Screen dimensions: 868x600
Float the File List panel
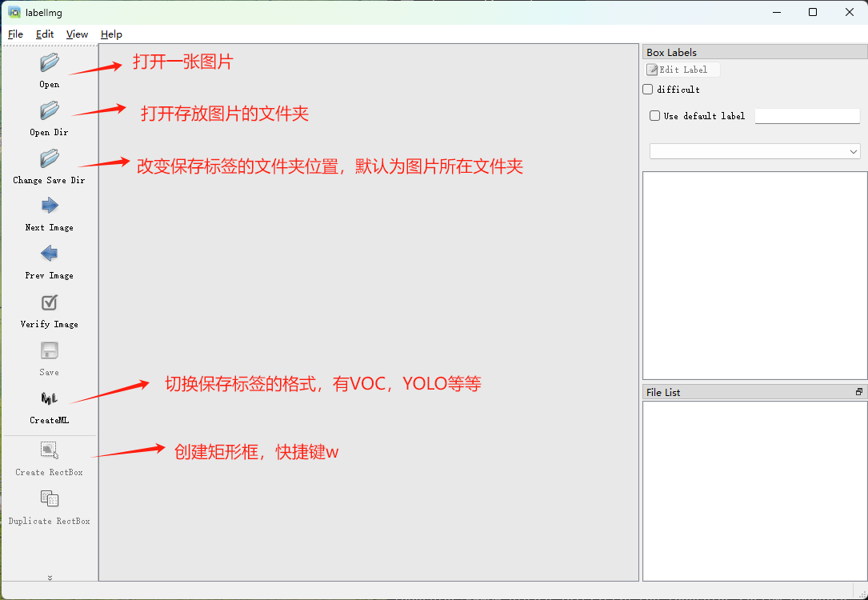coord(859,392)
